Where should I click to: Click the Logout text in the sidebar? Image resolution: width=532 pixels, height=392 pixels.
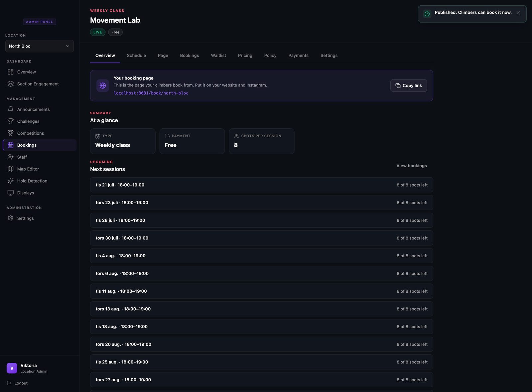point(21,383)
